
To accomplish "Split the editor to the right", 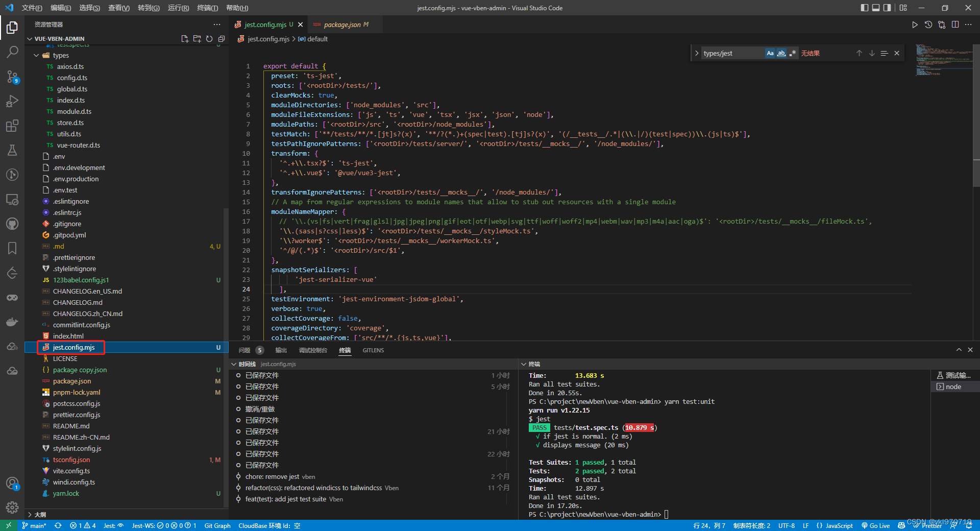I will (x=955, y=25).
